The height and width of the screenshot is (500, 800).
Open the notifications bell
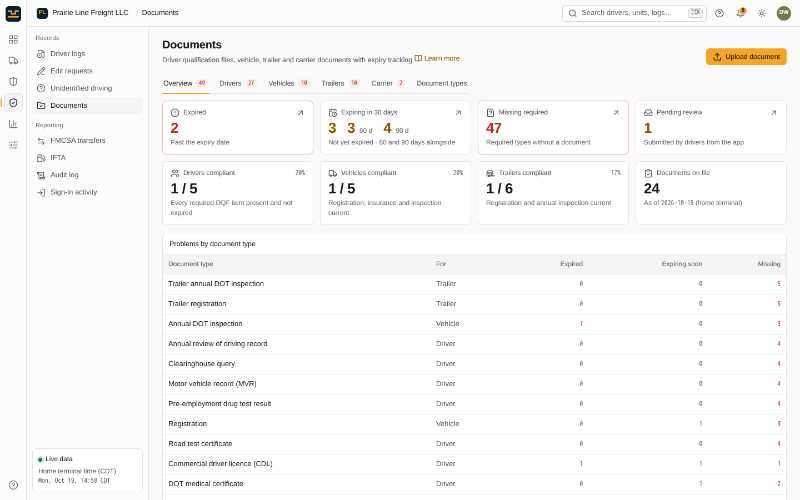pos(740,13)
